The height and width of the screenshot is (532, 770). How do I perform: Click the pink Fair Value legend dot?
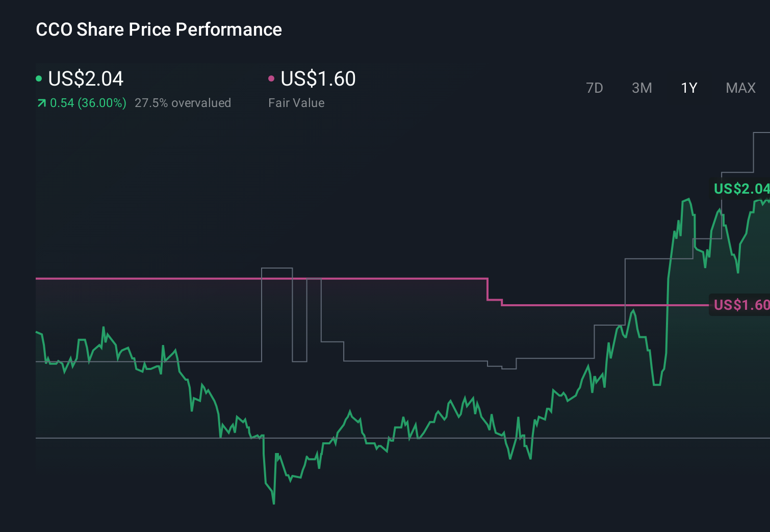pos(272,78)
